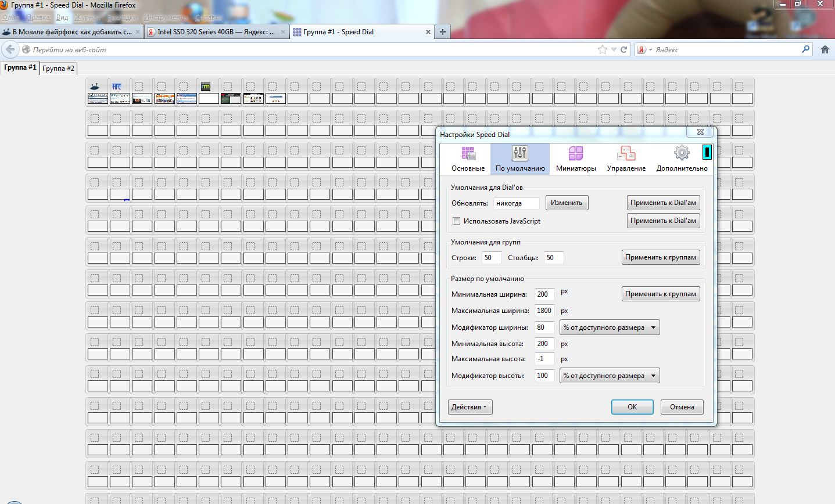Enable the Использовать JavaScript checkbox
This screenshot has width=835, height=504.
tap(457, 221)
